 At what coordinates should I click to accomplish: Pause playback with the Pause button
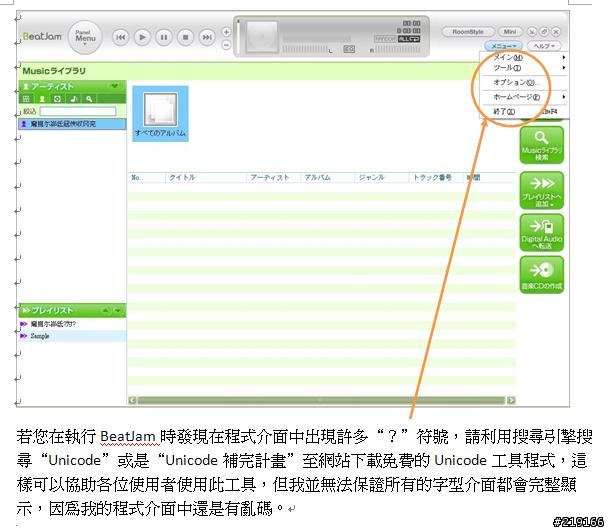(x=164, y=37)
